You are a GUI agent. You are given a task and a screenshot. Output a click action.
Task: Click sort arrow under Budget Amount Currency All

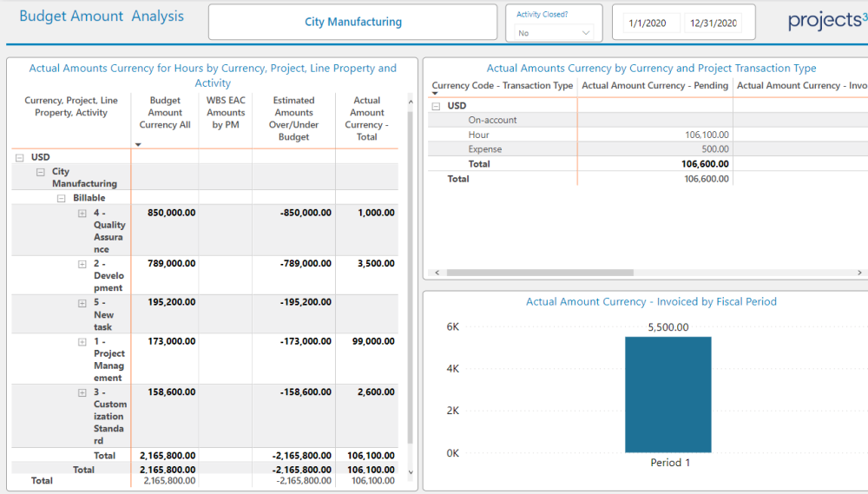click(x=138, y=145)
